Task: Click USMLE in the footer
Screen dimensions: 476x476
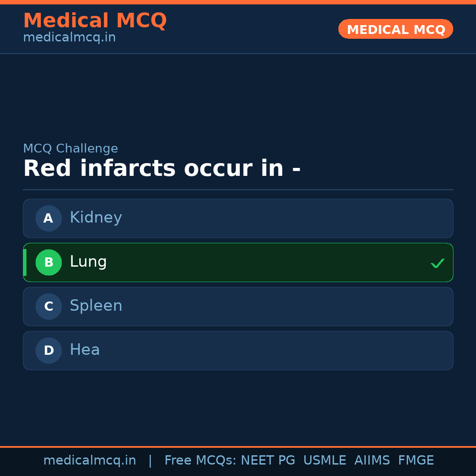Action: click(324, 461)
